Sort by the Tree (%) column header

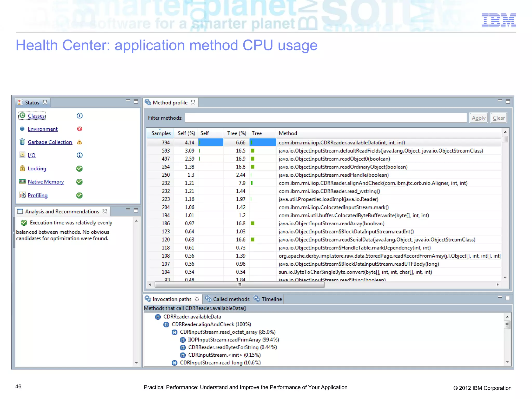[236, 133]
